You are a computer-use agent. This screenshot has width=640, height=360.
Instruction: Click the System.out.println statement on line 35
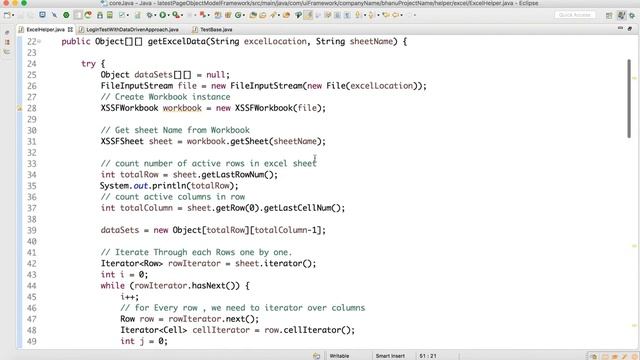click(169, 186)
